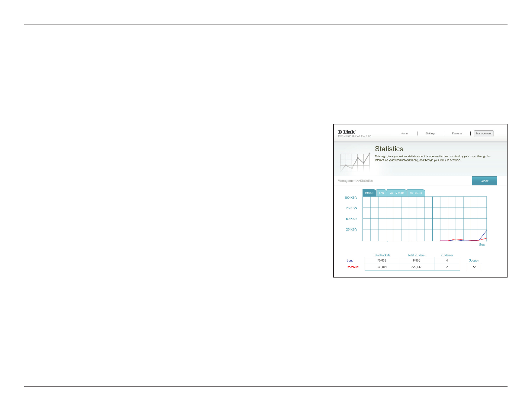Image resolution: width=532 pixels, height=411 pixels.
Task: Click the Sec axis label
Action: pos(482,245)
